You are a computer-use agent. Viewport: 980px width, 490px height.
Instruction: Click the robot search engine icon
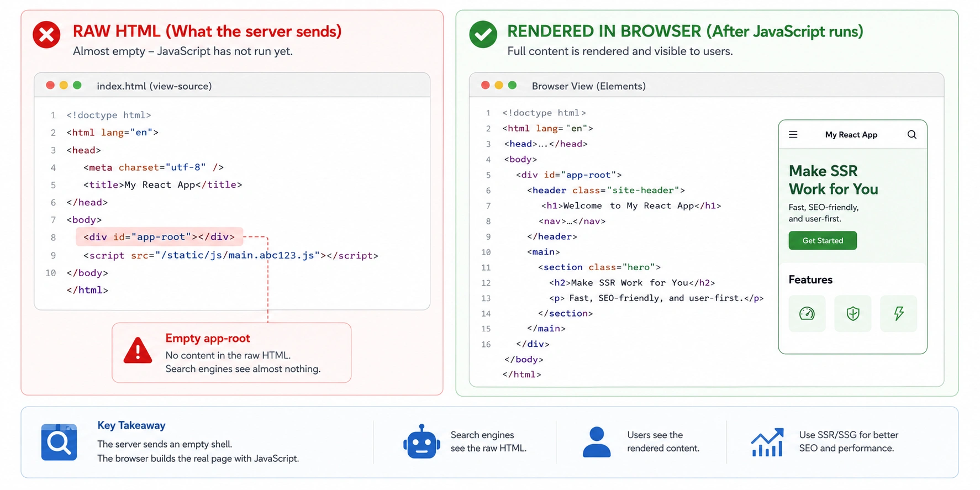[x=421, y=441]
